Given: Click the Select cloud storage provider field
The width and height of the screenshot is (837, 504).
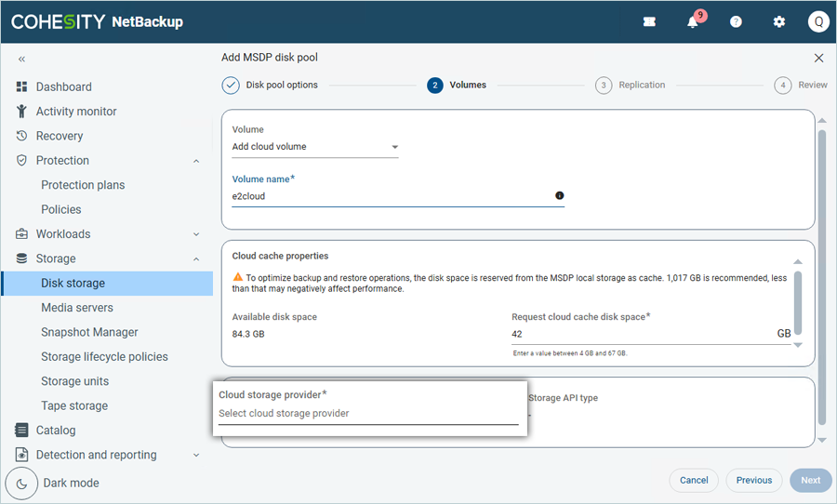Looking at the screenshot, I should click(368, 414).
